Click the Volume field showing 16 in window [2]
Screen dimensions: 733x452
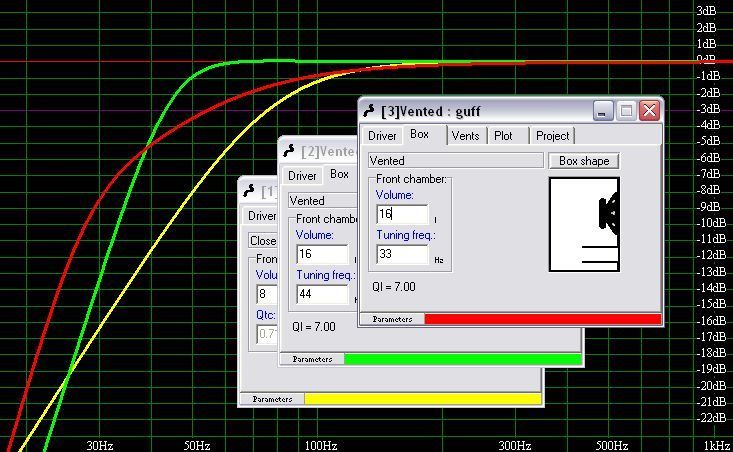tap(322, 254)
